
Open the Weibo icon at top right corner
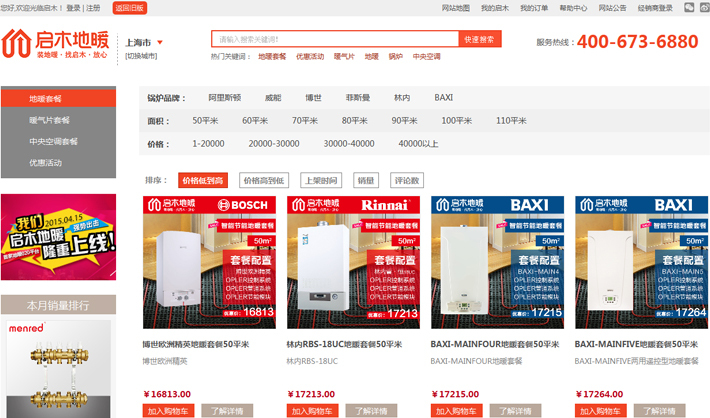706,8
